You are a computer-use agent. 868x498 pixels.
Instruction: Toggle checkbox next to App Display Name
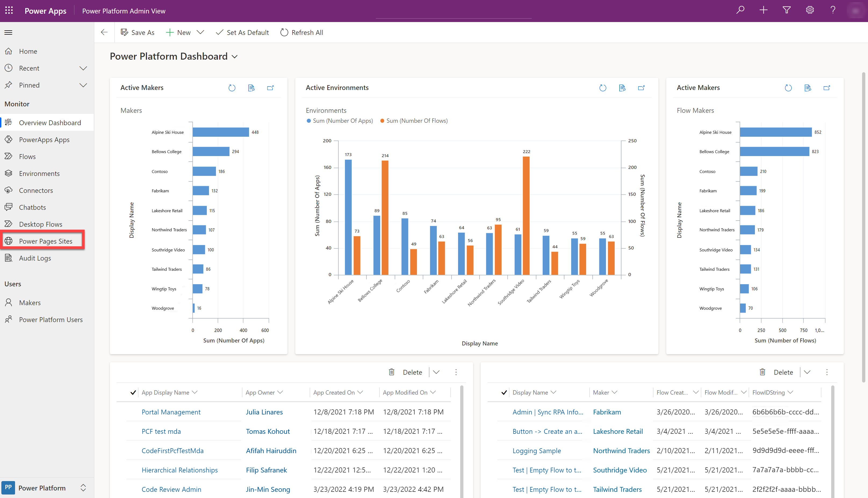pyautogui.click(x=133, y=392)
